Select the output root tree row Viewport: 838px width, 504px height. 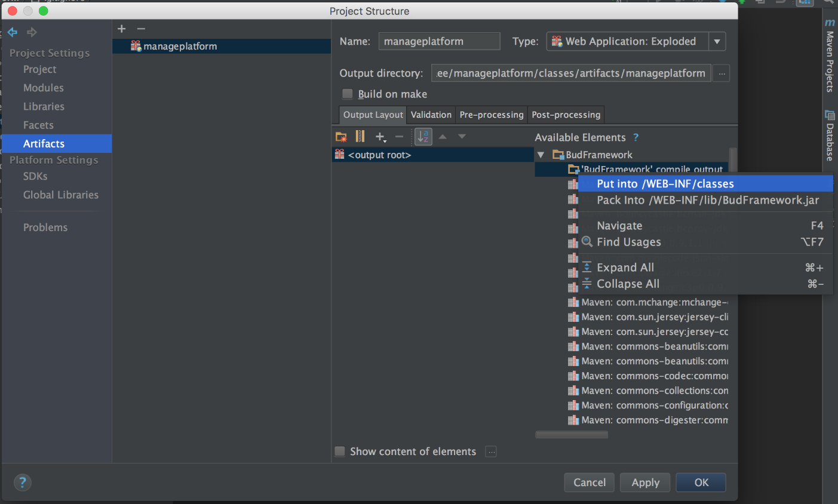pyautogui.click(x=433, y=155)
